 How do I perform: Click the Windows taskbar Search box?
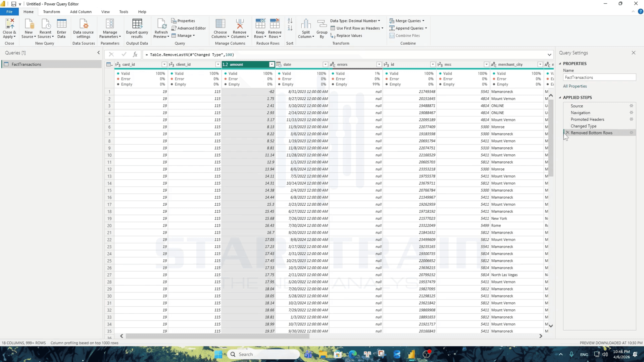click(x=264, y=354)
